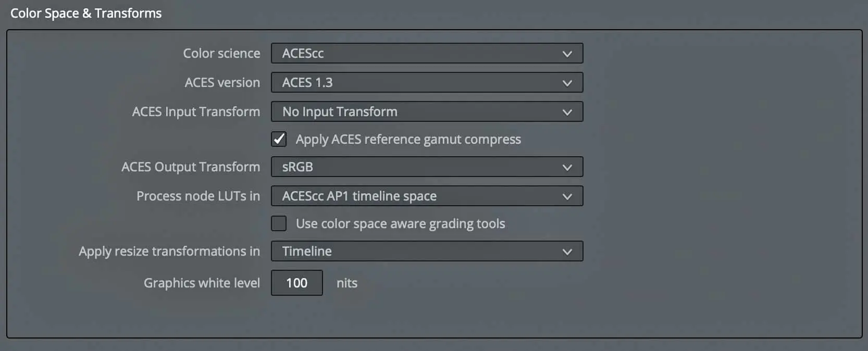This screenshot has height=351, width=868.
Task: Click the Graphics white level label
Action: 202,283
